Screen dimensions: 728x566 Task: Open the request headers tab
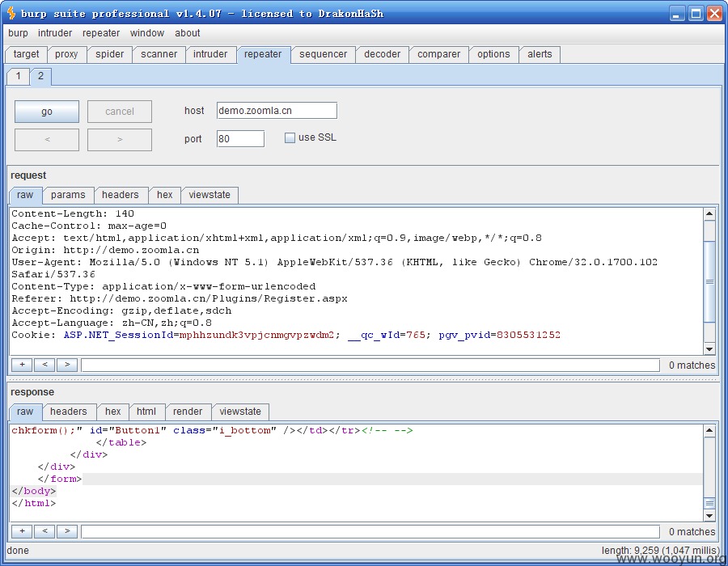pos(121,195)
